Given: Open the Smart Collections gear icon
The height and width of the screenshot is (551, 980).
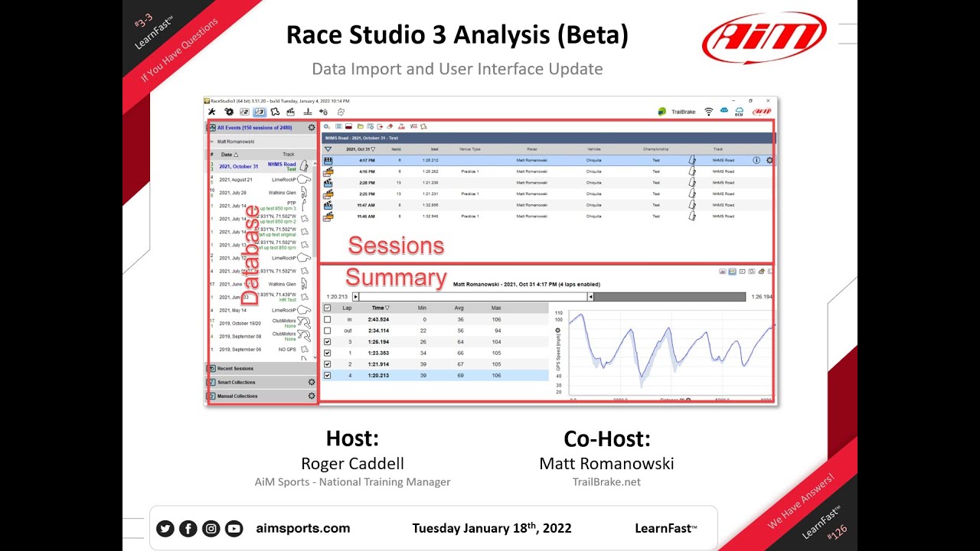Looking at the screenshot, I should tap(312, 382).
